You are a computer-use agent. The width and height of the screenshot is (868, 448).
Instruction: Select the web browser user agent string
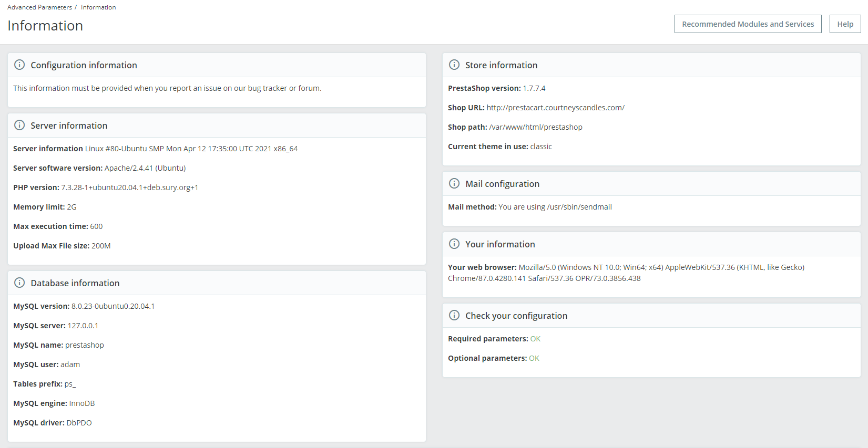coord(626,273)
